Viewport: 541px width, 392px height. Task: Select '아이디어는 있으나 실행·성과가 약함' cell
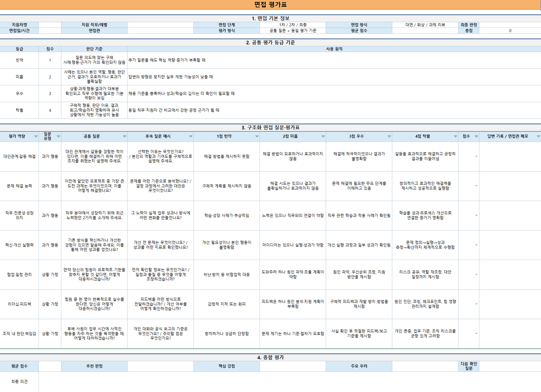tap(293, 245)
